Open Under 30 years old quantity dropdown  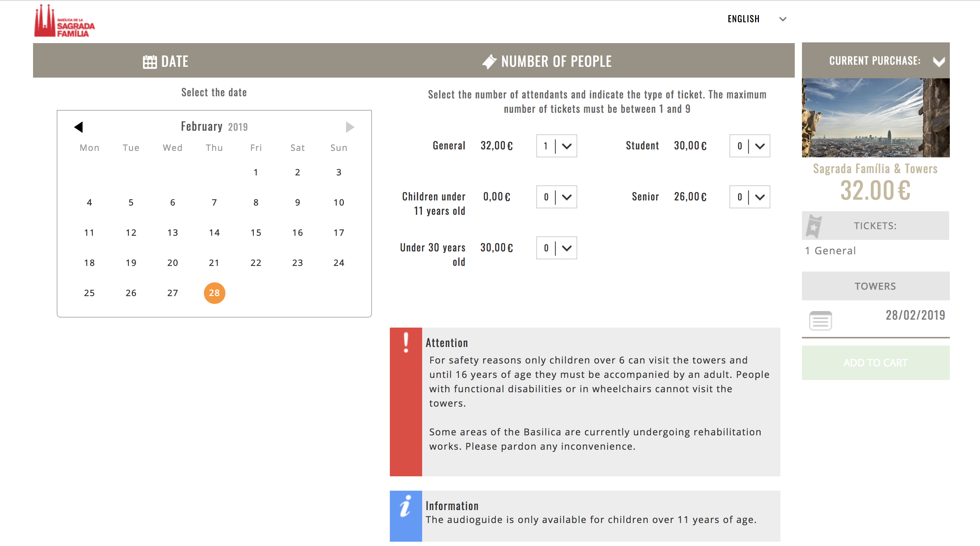click(556, 248)
